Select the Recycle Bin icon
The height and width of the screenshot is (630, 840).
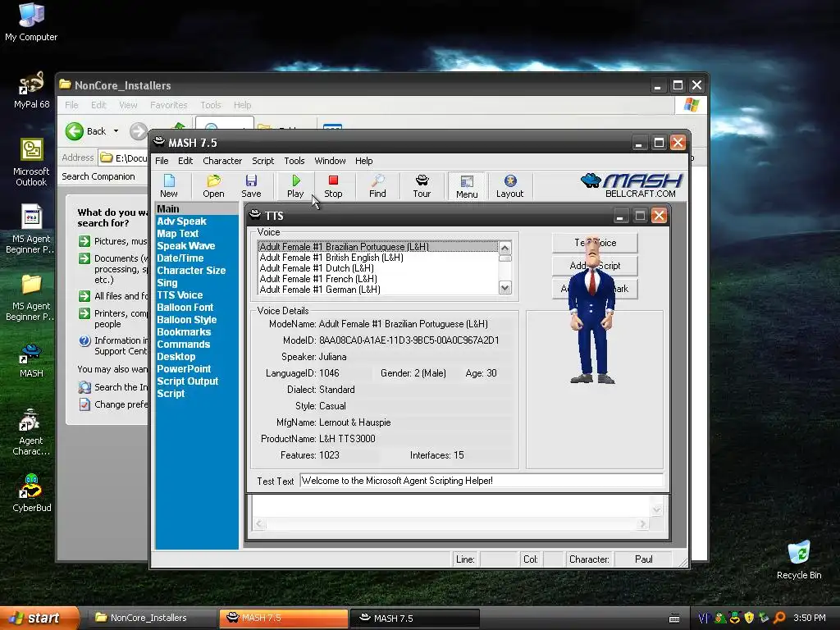pos(799,559)
